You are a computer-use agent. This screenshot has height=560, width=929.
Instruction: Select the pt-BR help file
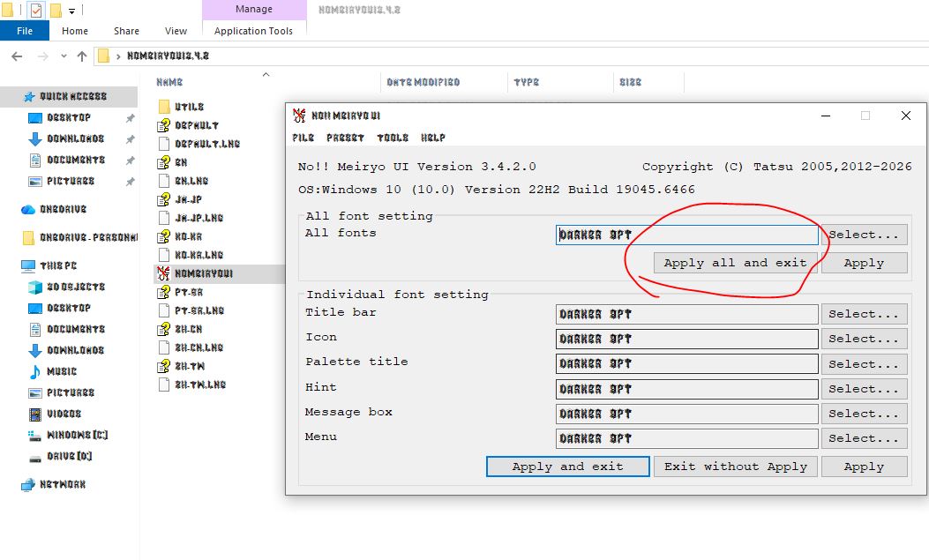click(181, 293)
